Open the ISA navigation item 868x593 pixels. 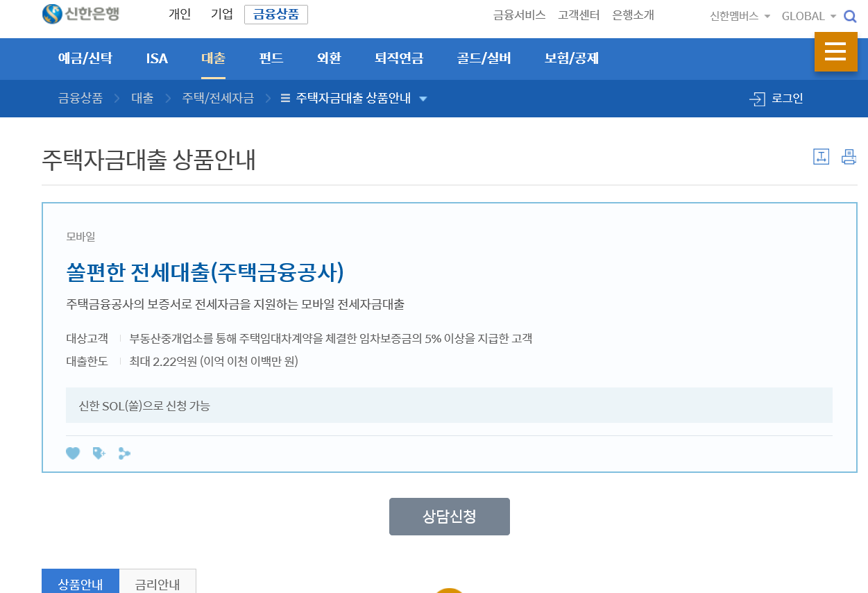coord(157,58)
